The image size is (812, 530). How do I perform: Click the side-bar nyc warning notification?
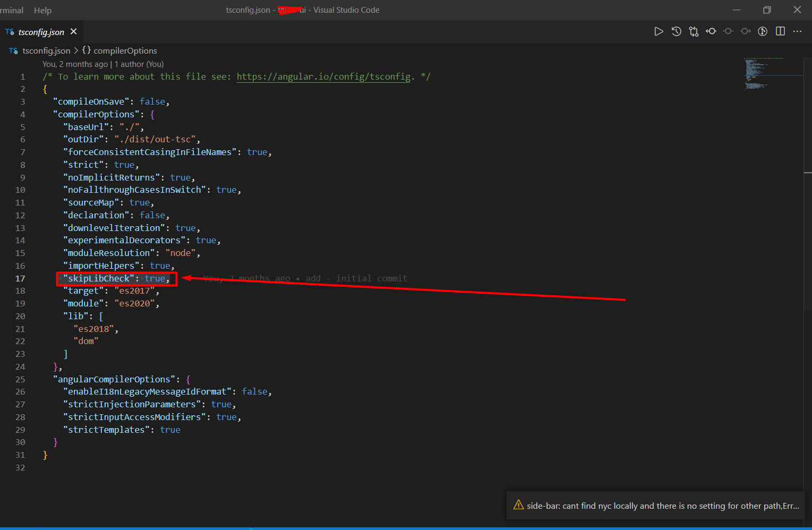tap(655, 506)
